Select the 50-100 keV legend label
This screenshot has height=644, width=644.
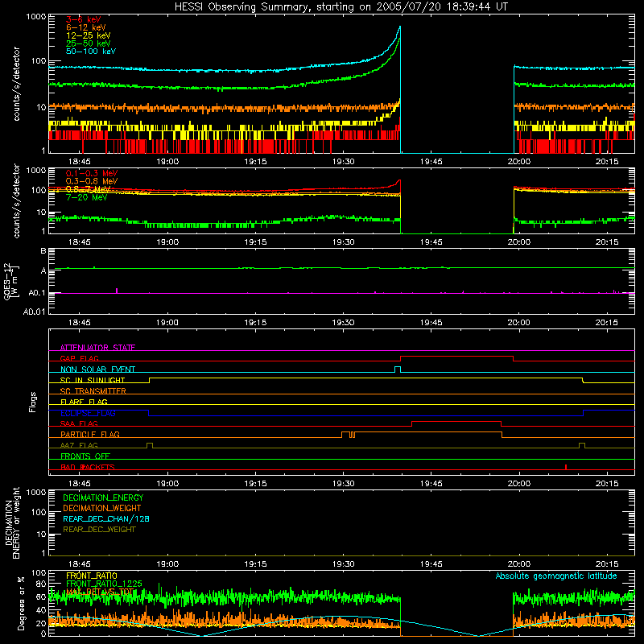tap(91, 52)
